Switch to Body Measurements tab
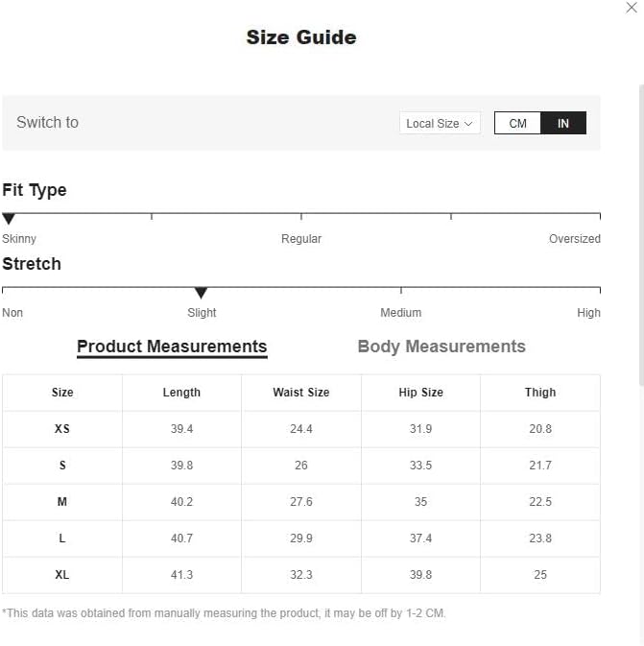Viewport: 644px width, 646px height. click(x=441, y=347)
